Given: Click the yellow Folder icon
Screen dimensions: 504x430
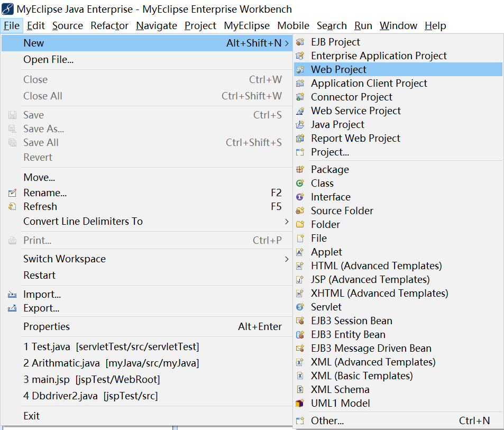Looking at the screenshot, I should (300, 224).
